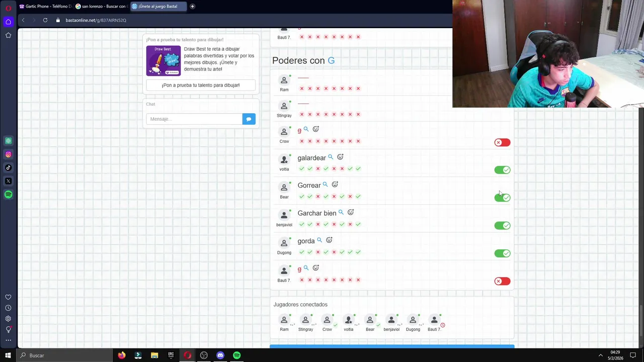The width and height of the screenshot is (644, 362).
Task: React with emoji to galardear answer
Action: [x=340, y=157]
